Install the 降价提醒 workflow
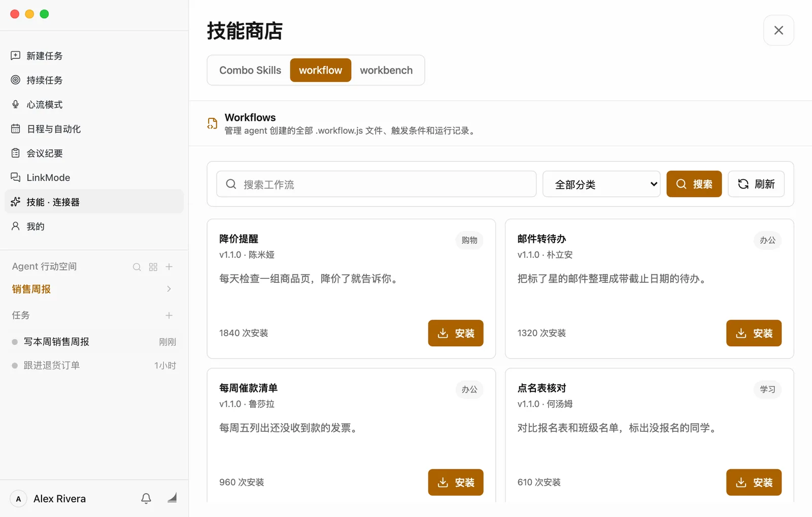812x517 pixels. tap(456, 333)
